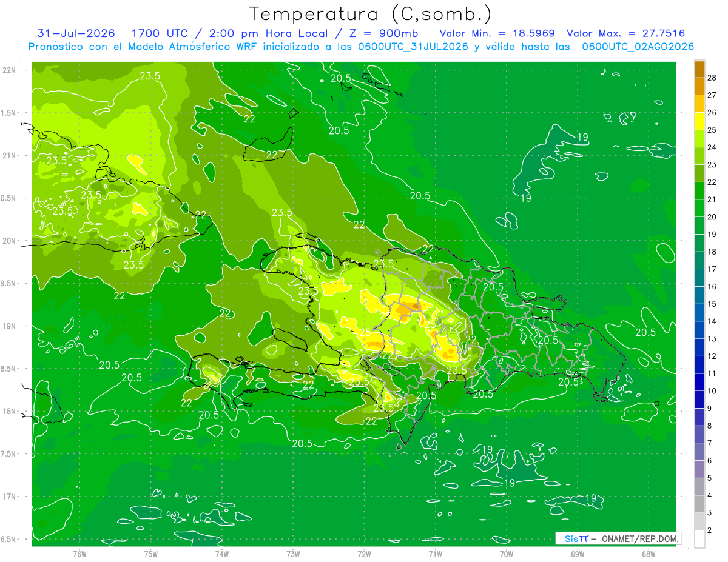Click the "0600UTC_02AGO2026" valid-until text
The image size is (728, 562).
click(638, 47)
